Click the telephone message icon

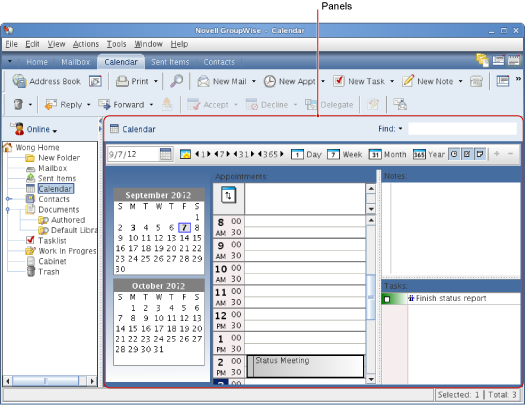tap(476, 81)
